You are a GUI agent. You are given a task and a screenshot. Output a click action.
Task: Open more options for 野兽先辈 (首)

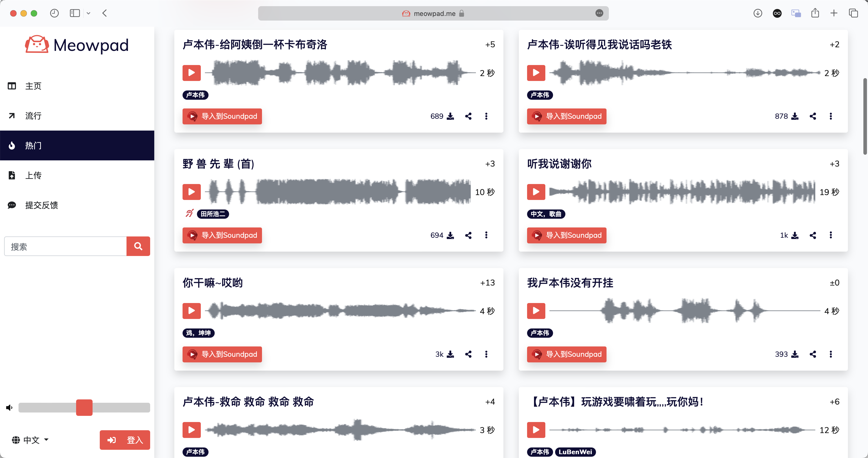[486, 235]
